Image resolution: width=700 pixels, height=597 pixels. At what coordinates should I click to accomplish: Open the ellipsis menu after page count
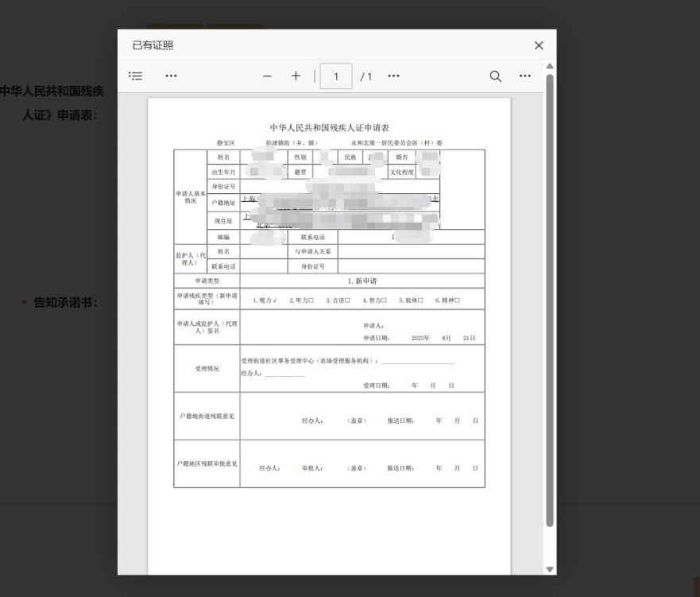click(x=394, y=76)
